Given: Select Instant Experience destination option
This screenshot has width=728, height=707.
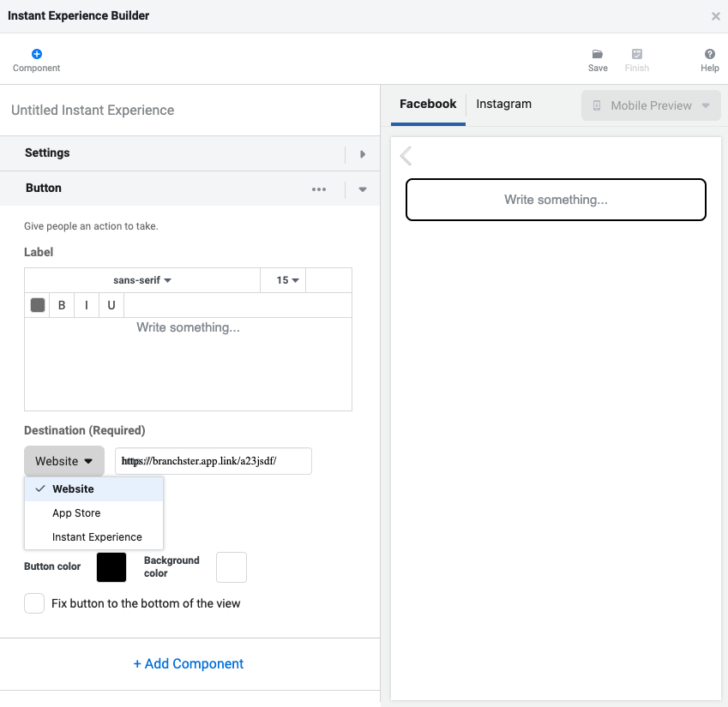Looking at the screenshot, I should tap(93, 536).
